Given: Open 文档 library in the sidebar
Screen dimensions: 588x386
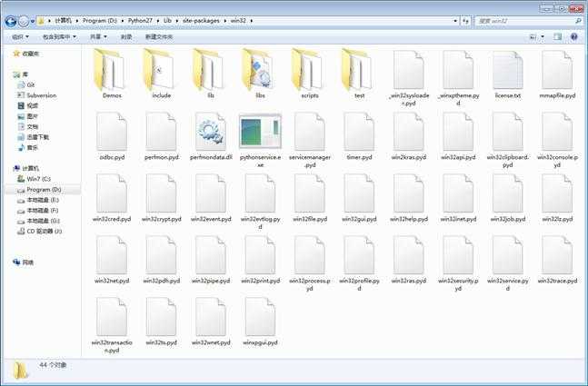Looking at the screenshot, I should (32, 127).
